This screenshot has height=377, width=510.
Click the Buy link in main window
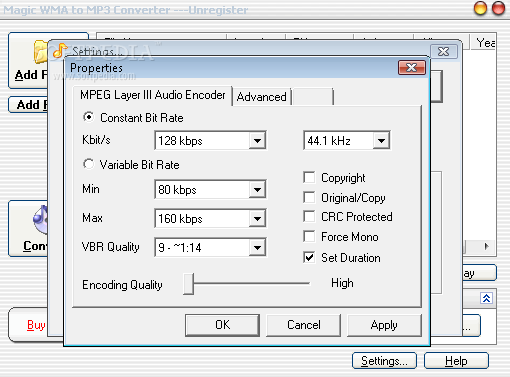(36, 325)
